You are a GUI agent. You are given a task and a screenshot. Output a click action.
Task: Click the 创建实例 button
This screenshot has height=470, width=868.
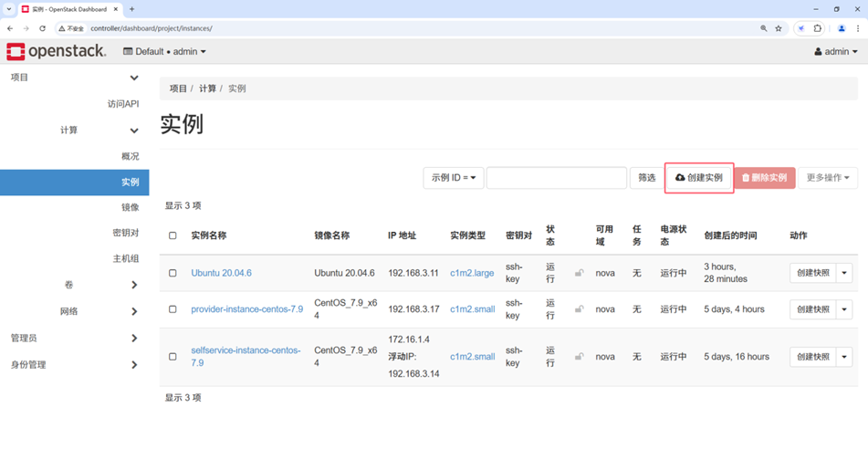698,178
